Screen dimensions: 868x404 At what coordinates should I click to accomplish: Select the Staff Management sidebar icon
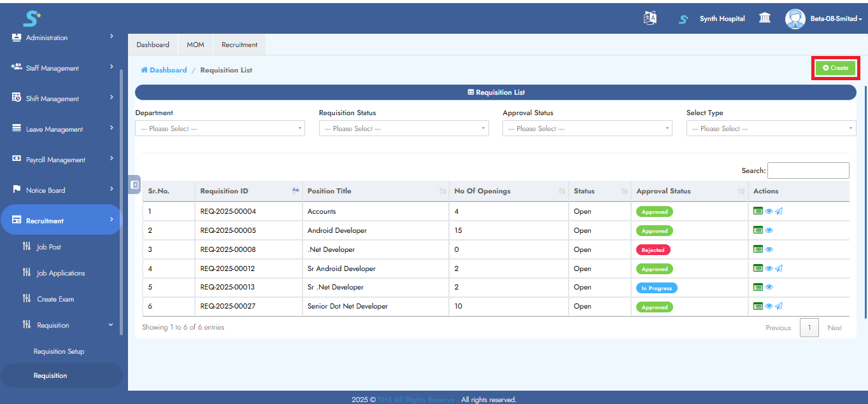tap(15, 67)
